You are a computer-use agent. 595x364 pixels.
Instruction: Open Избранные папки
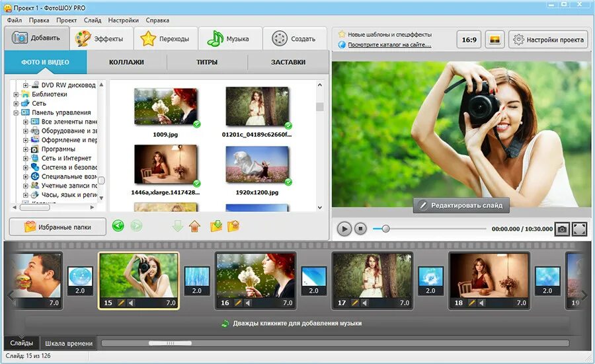tap(58, 227)
